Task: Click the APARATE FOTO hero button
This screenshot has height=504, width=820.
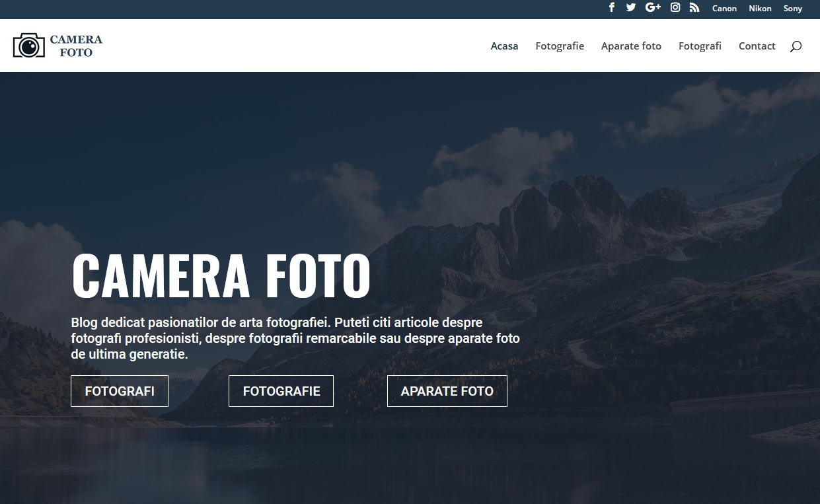Action: tap(447, 391)
